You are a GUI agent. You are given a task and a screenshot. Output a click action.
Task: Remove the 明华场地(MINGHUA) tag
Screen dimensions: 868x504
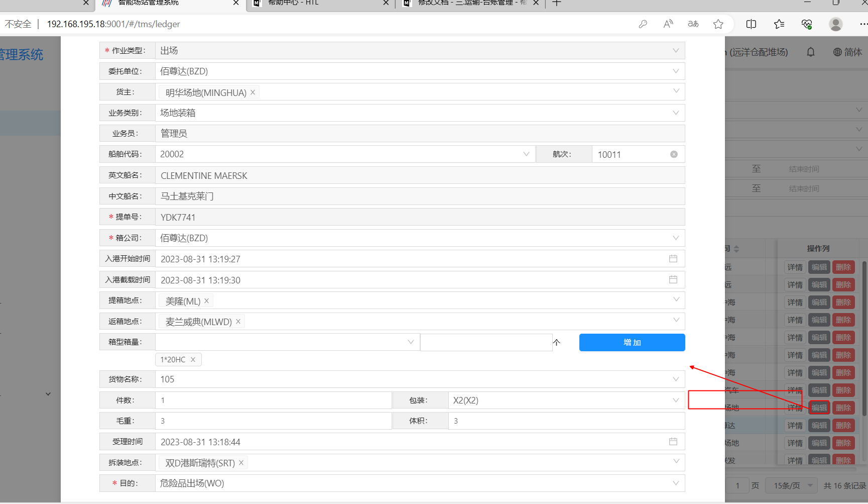click(x=253, y=92)
